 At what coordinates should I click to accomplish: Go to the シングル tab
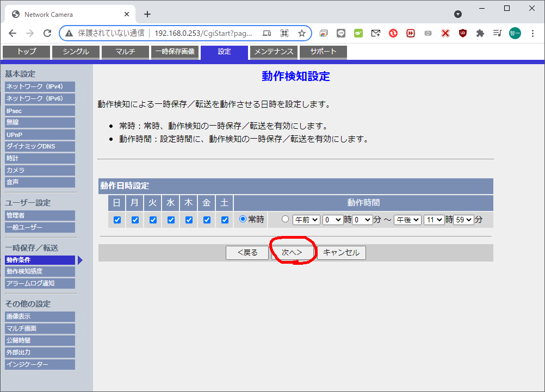(75, 52)
